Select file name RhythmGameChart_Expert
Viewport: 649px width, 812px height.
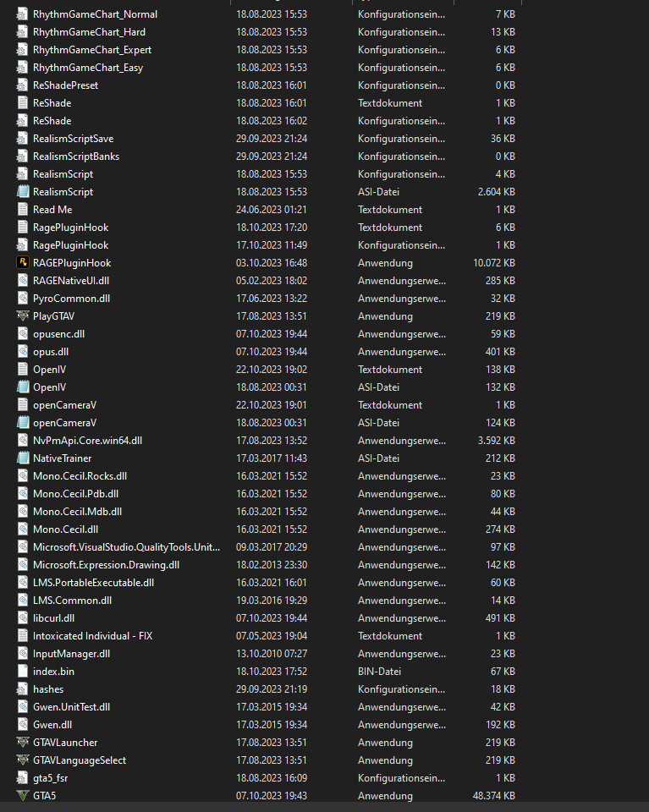[x=92, y=50]
